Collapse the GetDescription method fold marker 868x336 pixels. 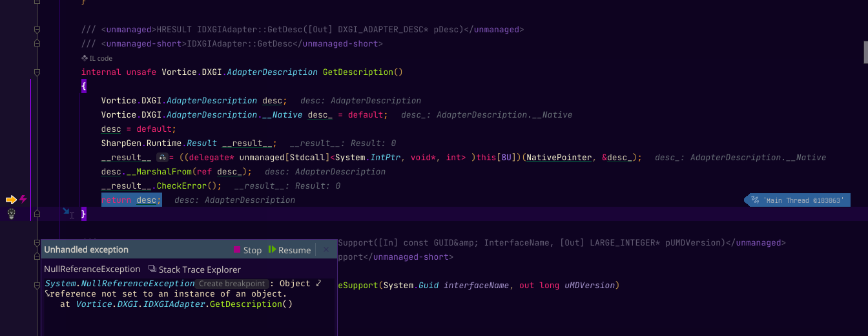37,72
